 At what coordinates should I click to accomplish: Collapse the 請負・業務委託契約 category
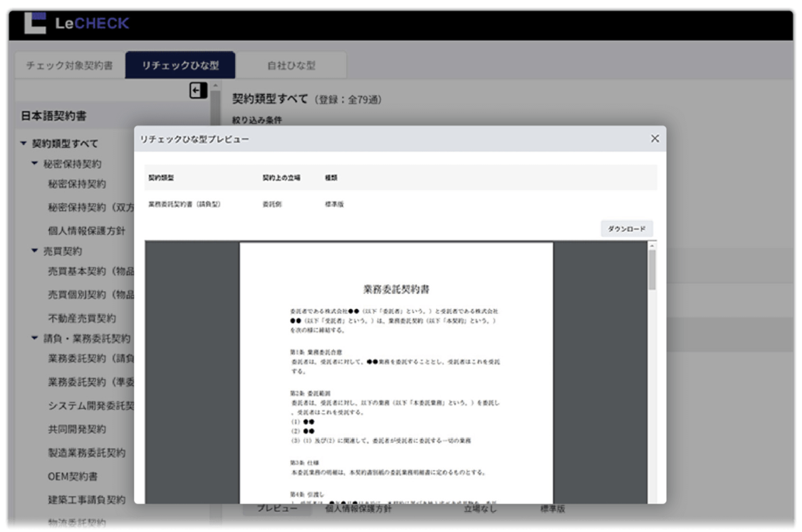(x=35, y=338)
